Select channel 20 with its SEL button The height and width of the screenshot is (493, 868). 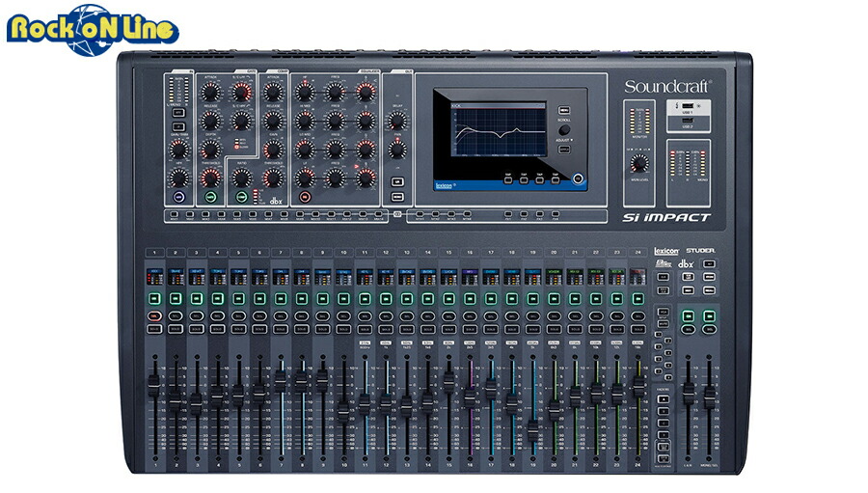[554, 316]
